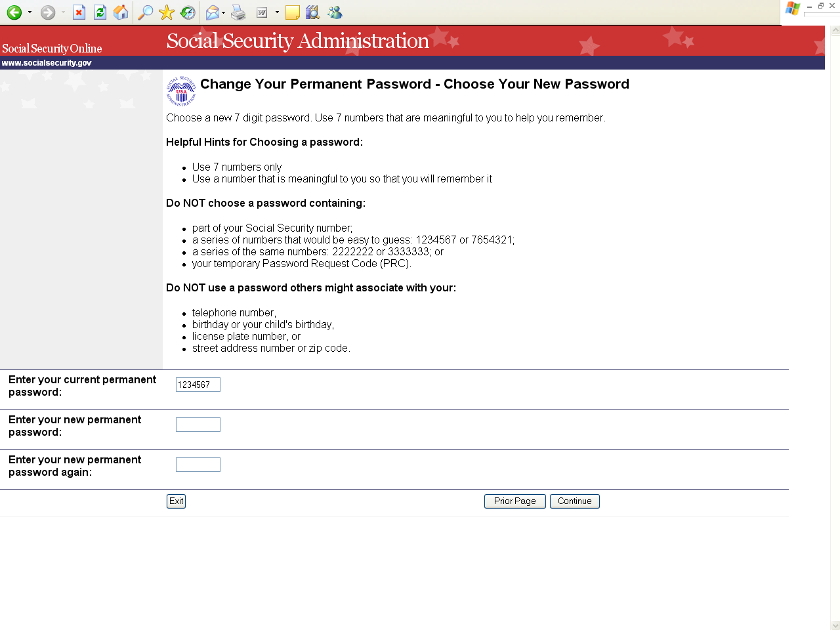
Task: Click the 'Enter your current permanent password:' label
Action: tap(82, 386)
